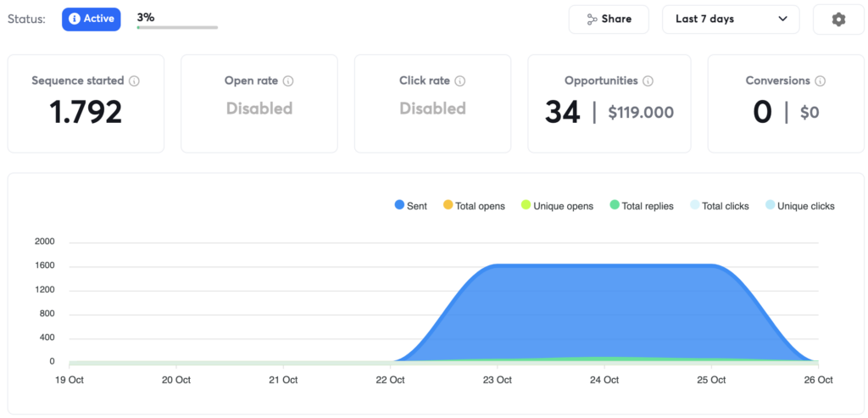The width and height of the screenshot is (868, 418).
Task: Click the info icon in Active badge
Action: click(x=75, y=19)
